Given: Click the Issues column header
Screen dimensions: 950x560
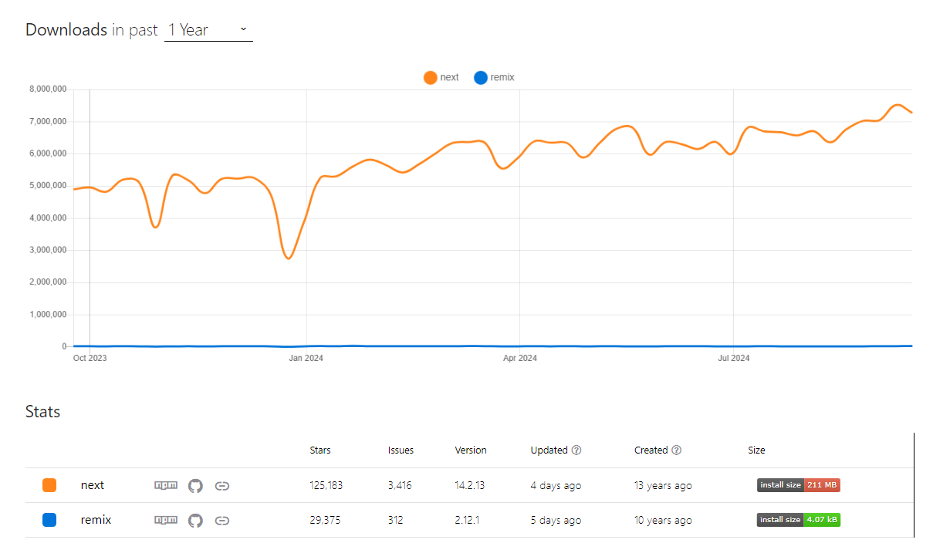Looking at the screenshot, I should 401,450.
